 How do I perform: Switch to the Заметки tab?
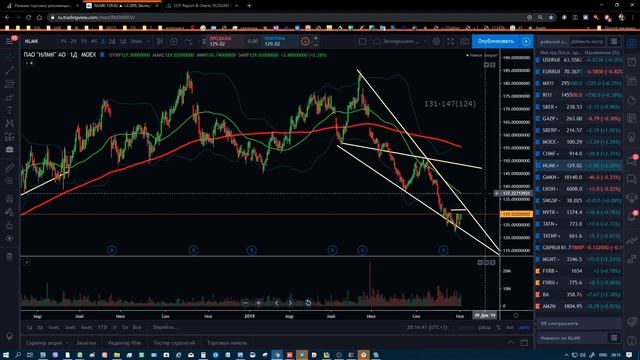click(86, 343)
